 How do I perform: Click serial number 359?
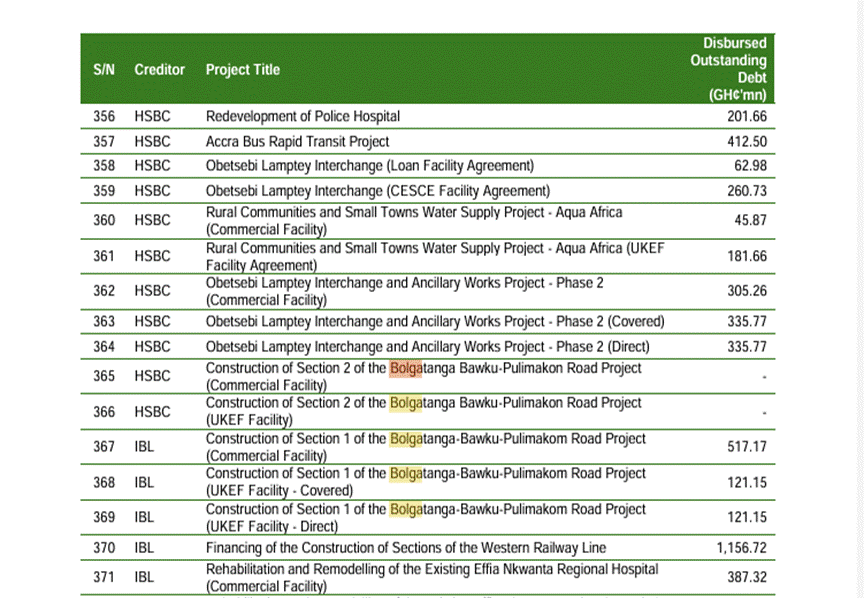(x=104, y=191)
